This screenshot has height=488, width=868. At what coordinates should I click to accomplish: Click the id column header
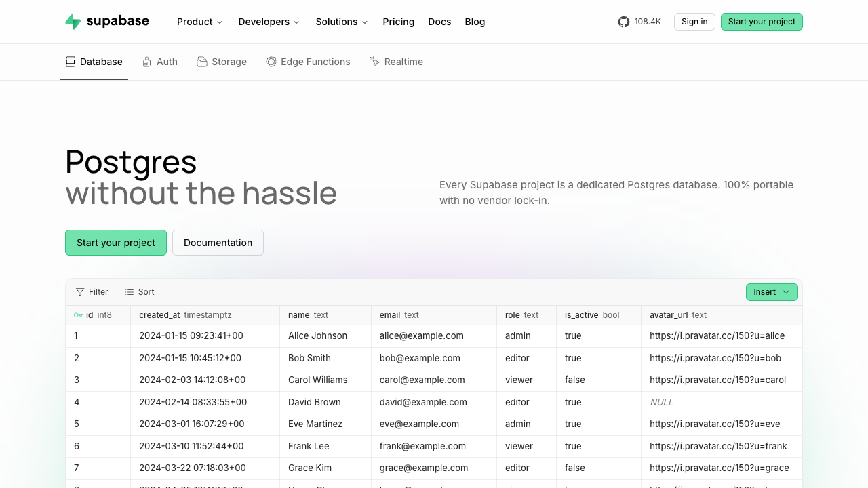(x=98, y=315)
